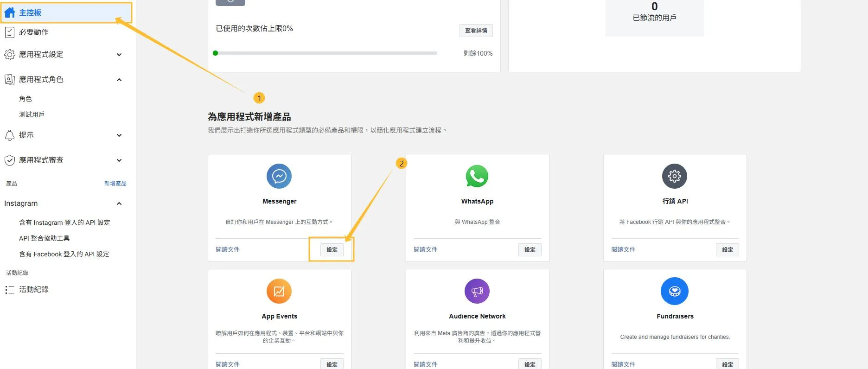Image resolution: width=868 pixels, height=369 pixels.
Task: Click 設定 button on Messenger card
Action: point(332,250)
